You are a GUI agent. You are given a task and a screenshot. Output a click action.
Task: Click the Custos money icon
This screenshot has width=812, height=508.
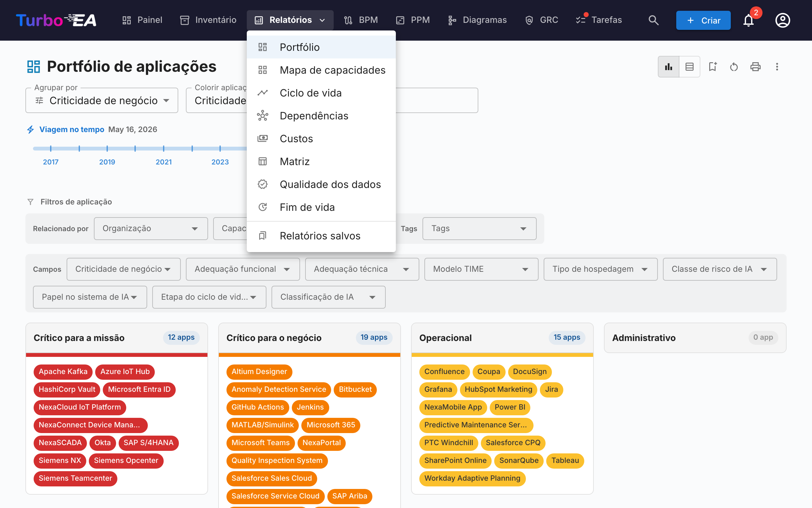263,138
